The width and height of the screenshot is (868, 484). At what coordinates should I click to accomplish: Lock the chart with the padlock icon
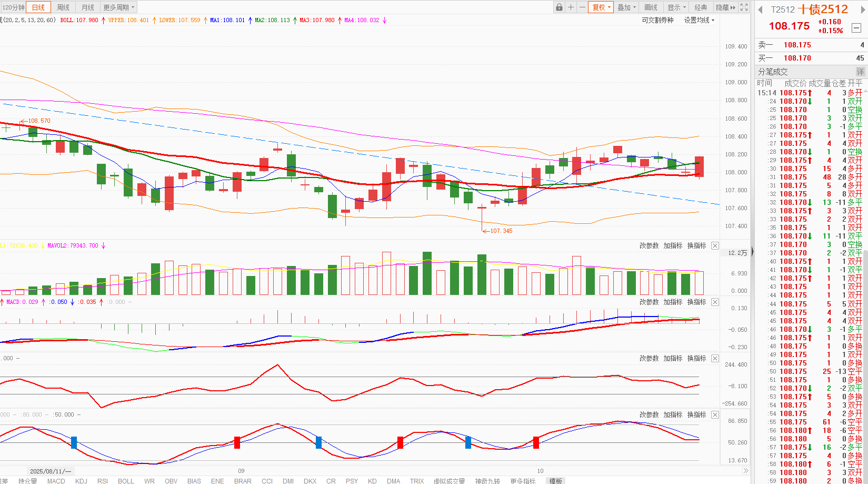tap(559, 7)
